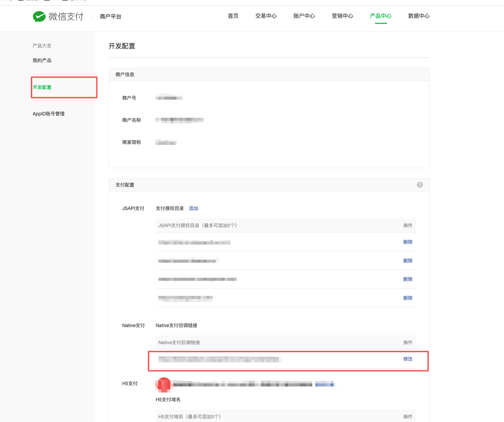
Task: Open the 数据中心 tab
Action: (x=419, y=16)
